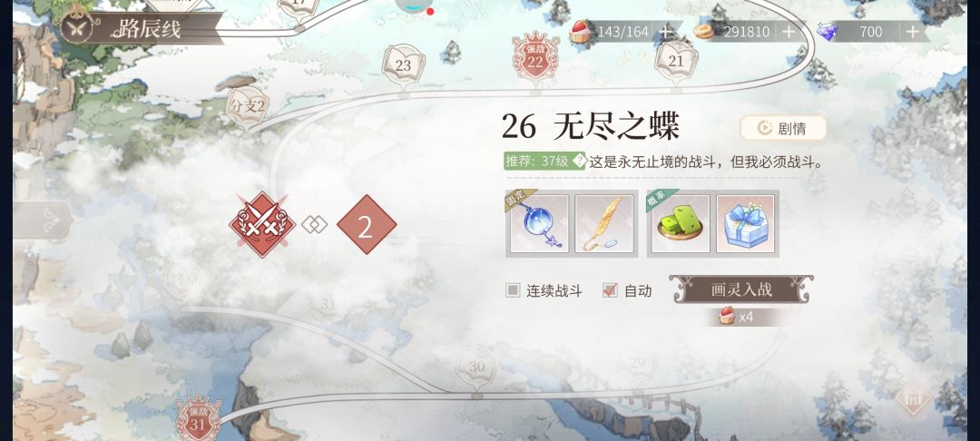Open the golden feather reward item
980x441 pixels.
point(604,223)
